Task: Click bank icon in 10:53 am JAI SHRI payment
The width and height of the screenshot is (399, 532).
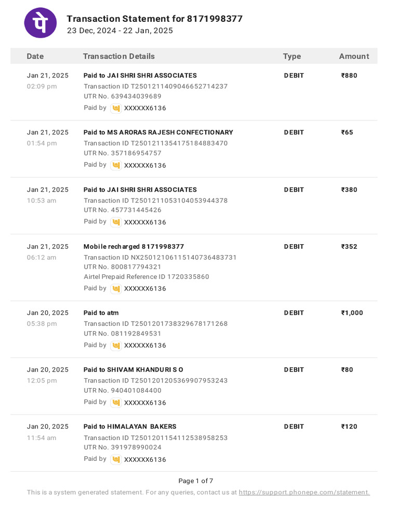Action: click(116, 222)
